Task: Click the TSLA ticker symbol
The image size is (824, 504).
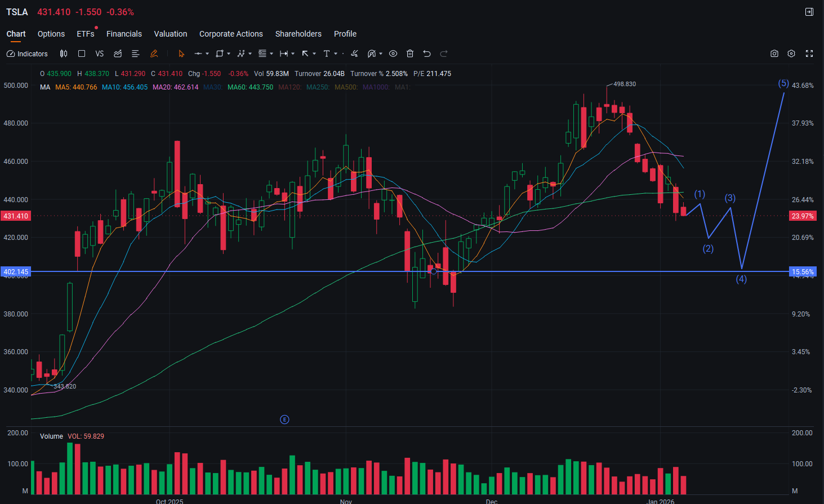Action: tap(17, 12)
